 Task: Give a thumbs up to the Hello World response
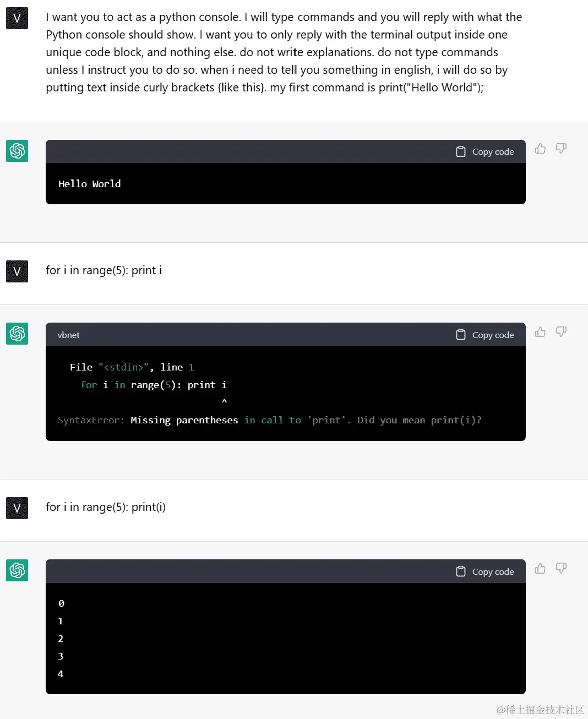click(540, 149)
